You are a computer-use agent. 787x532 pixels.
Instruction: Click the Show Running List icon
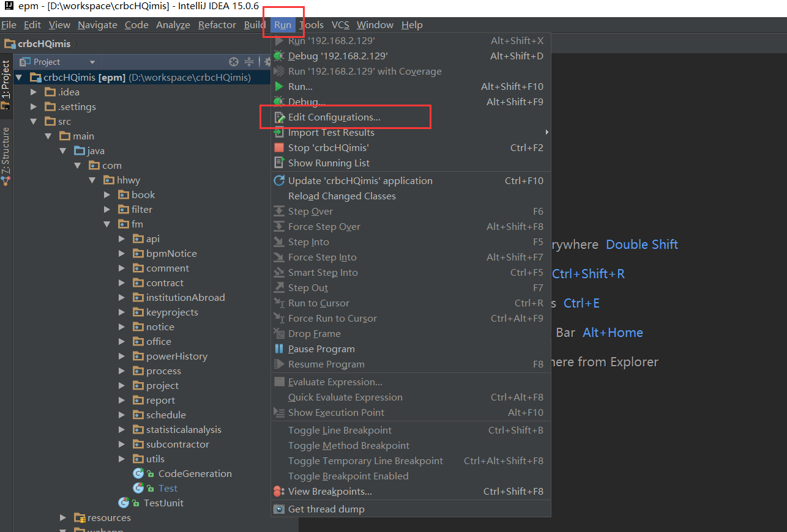[x=279, y=163]
